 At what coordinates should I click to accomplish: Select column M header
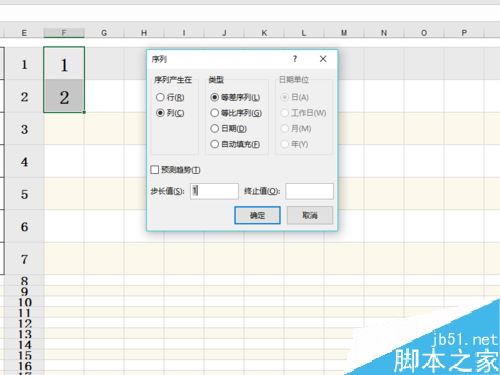click(344, 33)
